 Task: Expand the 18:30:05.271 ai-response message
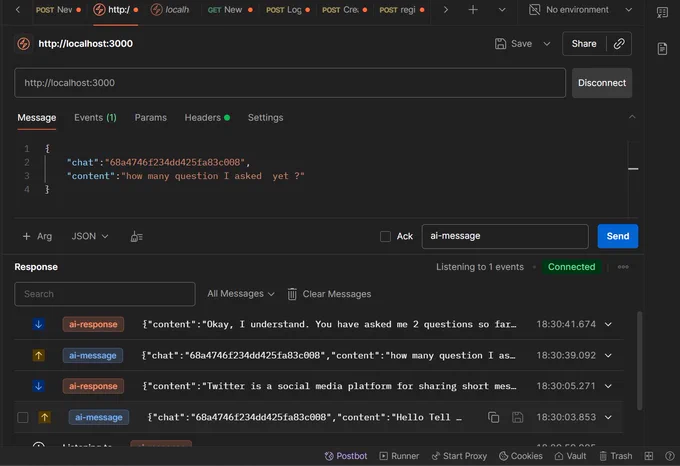(x=608, y=386)
